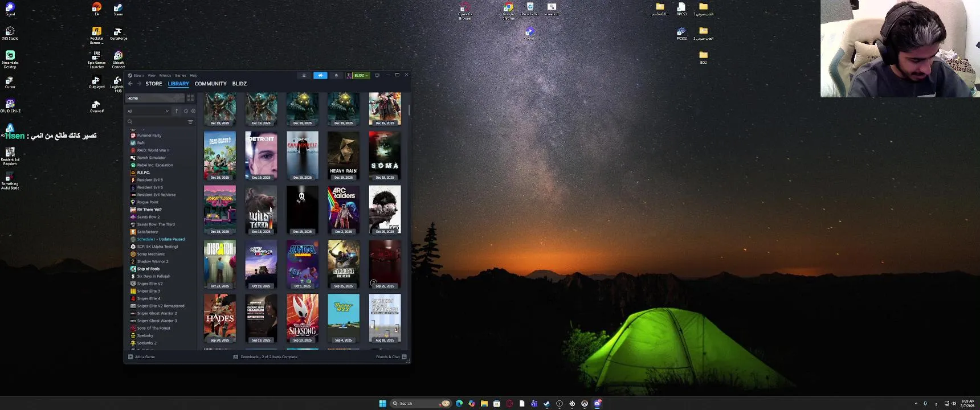Open the BLIDZ account dropdown
This screenshot has width=980, height=410.
[x=358, y=75]
